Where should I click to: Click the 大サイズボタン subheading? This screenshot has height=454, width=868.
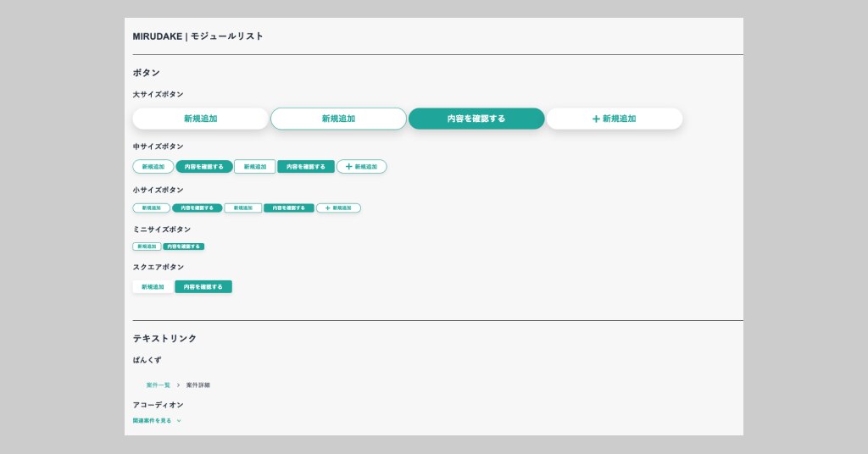(158, 95)
